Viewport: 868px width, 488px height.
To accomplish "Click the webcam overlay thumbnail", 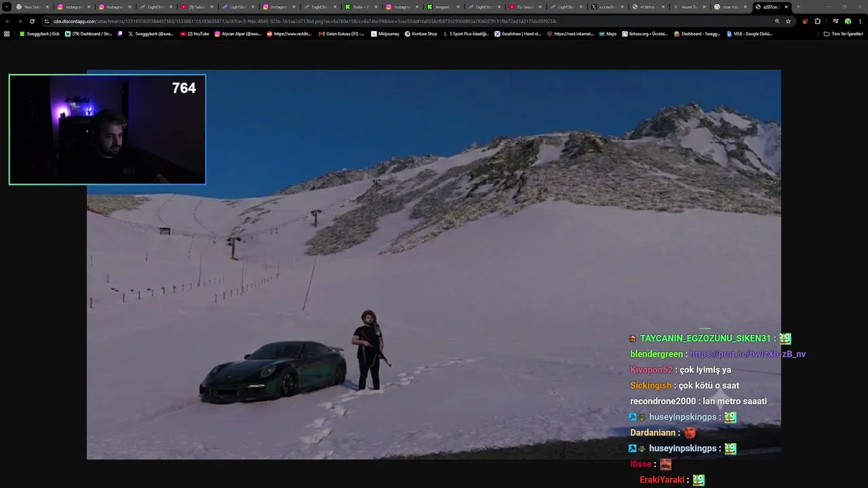I will [x=107, y=129].
